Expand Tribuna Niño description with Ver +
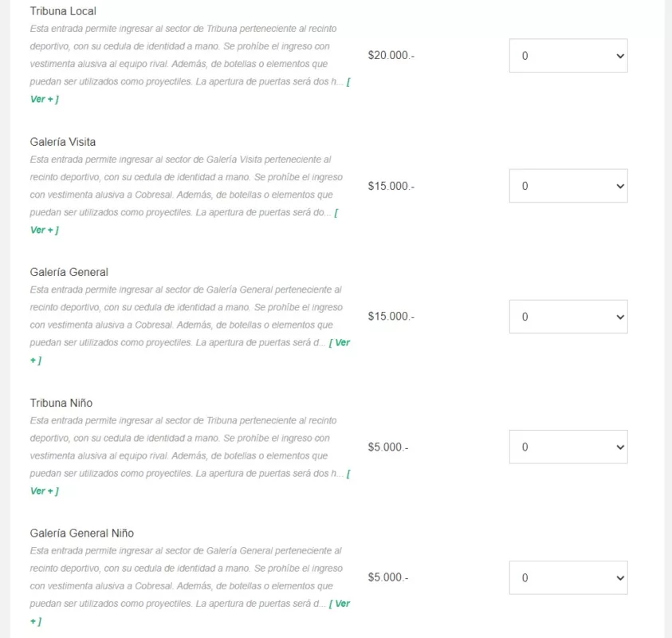672x638 pixels. 44,491
